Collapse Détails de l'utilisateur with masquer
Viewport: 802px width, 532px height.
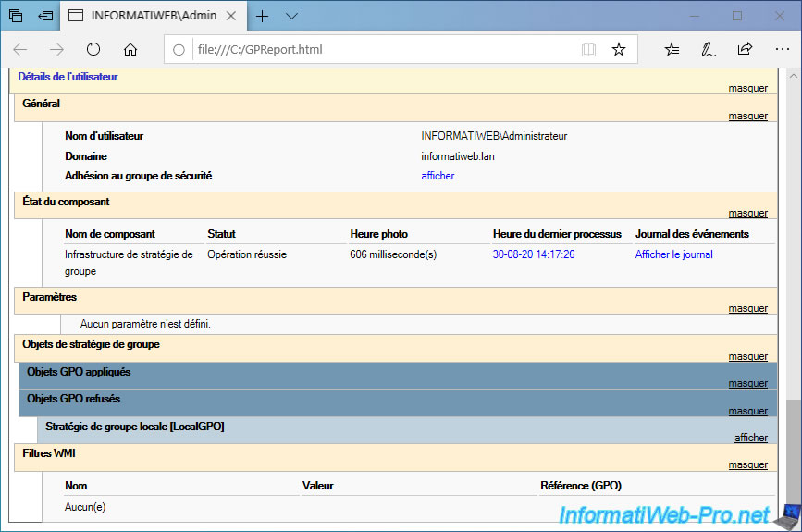[747, 89]
